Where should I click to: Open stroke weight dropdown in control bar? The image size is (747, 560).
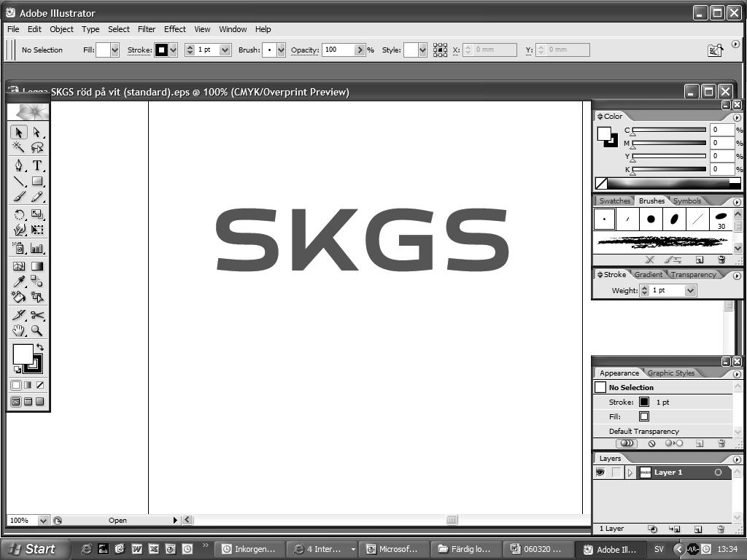point(225,50)
